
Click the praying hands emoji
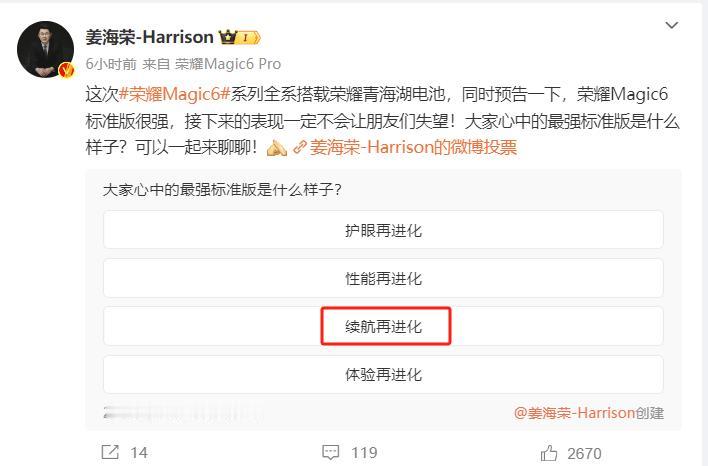point(276,147)
